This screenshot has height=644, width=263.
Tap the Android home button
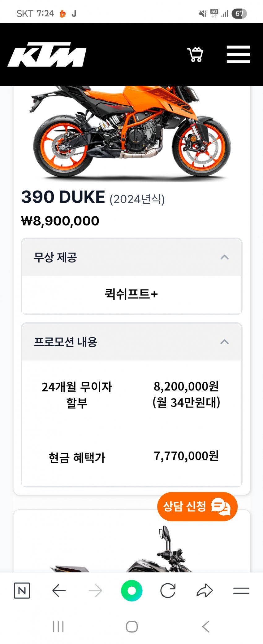[132, 626]
